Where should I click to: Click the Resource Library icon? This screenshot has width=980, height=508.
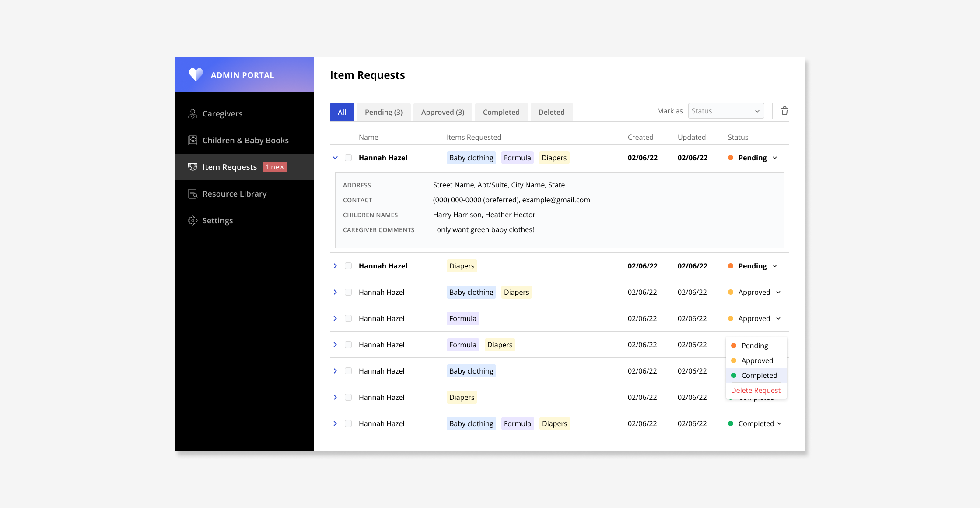192,194
